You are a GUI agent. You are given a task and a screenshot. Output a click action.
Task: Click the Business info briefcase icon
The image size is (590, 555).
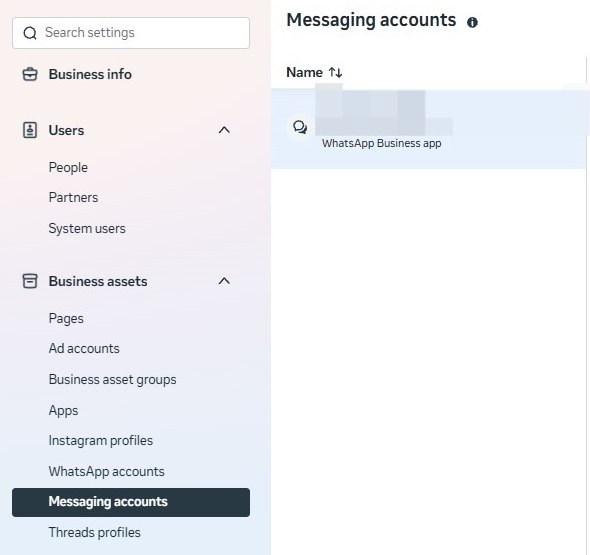point(30,74)
